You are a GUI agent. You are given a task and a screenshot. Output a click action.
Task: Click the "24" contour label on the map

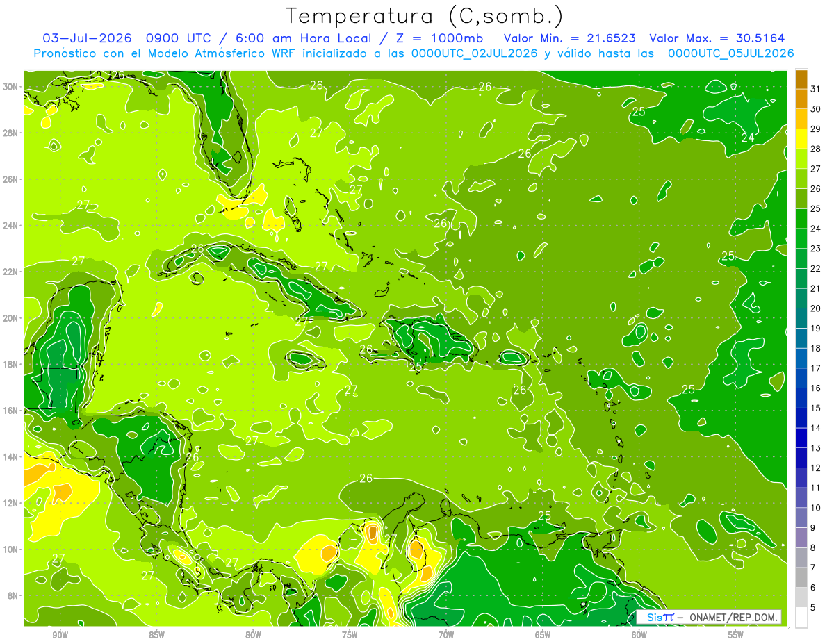[x=748, y=138]
